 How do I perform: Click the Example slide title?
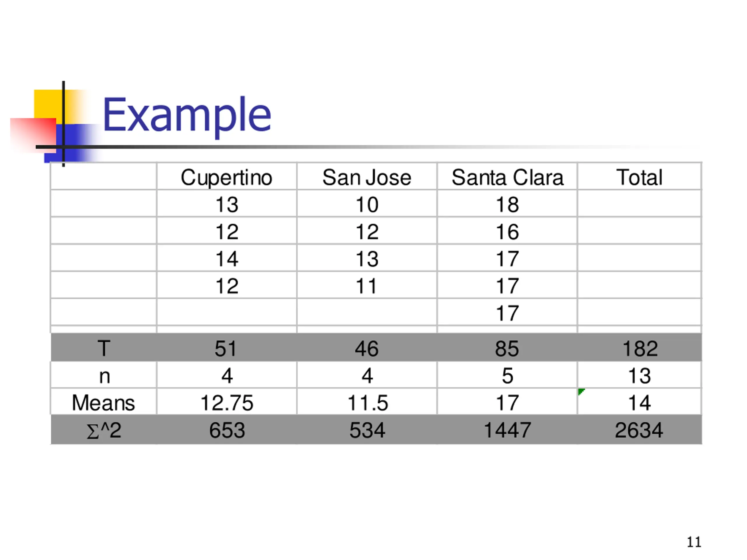click(x=187, y=115)
